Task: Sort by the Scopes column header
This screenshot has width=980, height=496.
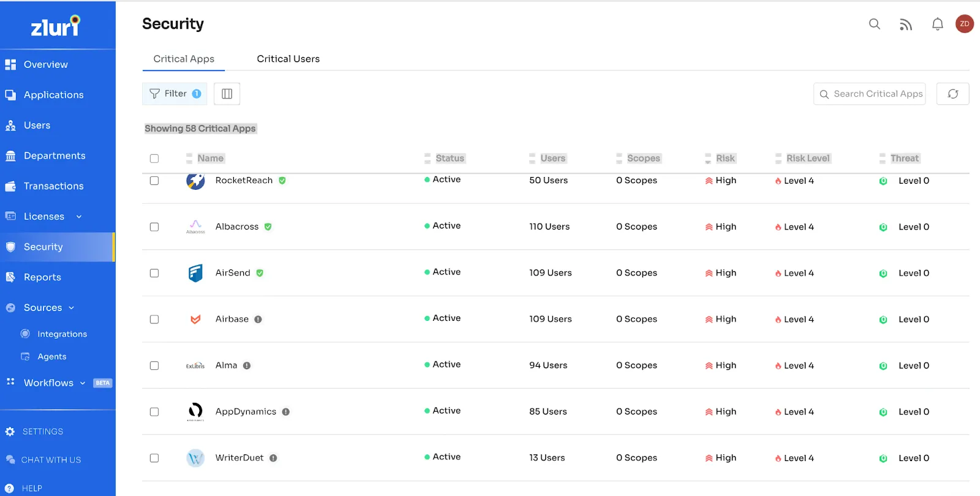Action: [x=643, y=158]
